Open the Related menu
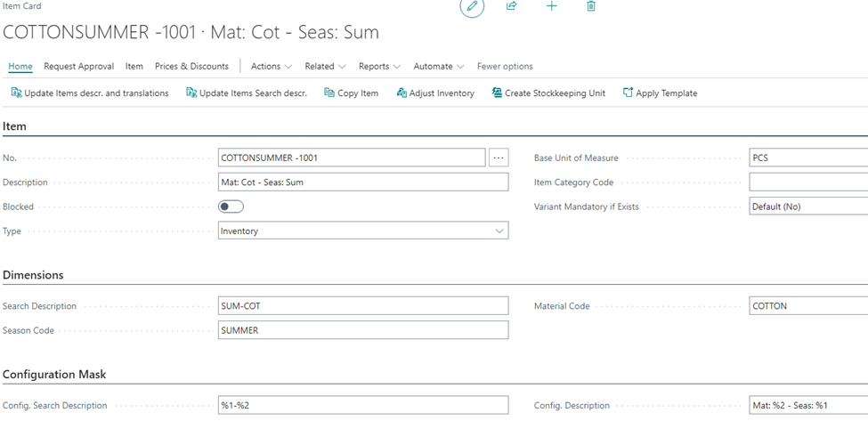The image size is (868, 429). click(x=326, y=67)
